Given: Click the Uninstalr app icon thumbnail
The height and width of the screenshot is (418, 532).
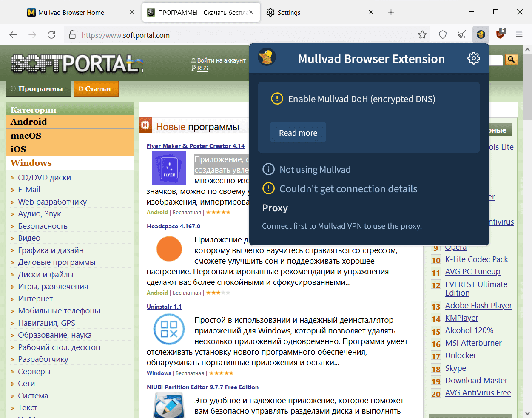Looking at the screenshot, I should pos(169,329).
